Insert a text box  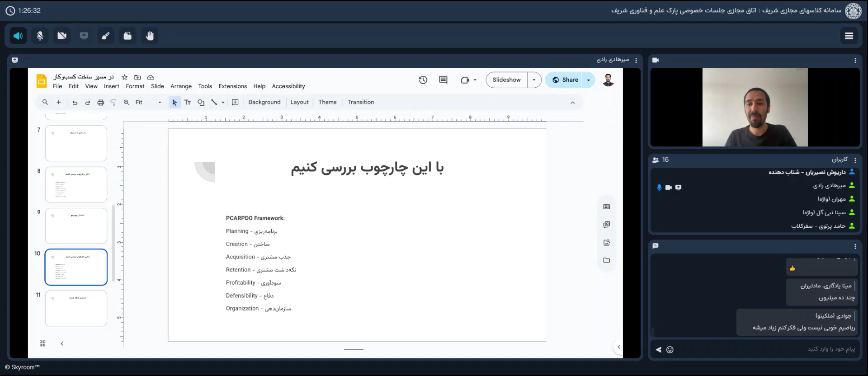point(188,103)
